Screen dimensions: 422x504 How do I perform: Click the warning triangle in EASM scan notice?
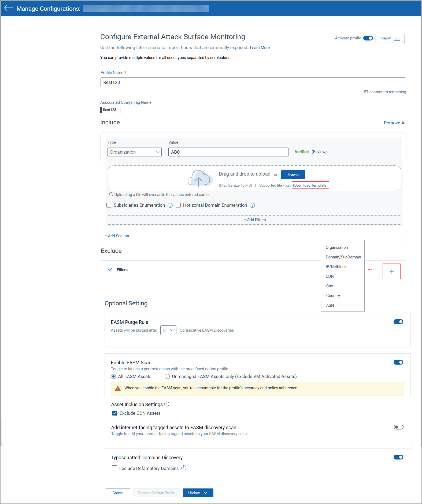click(118, 388)
